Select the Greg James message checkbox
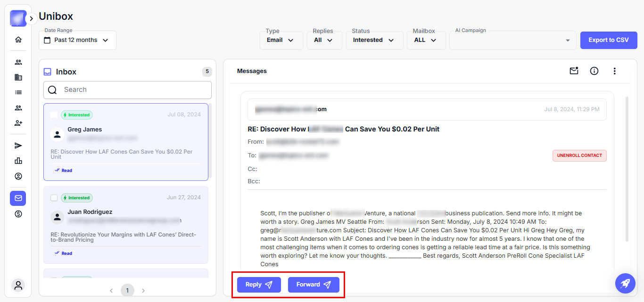This screenshot has width=644, height=302. (54, 115)
